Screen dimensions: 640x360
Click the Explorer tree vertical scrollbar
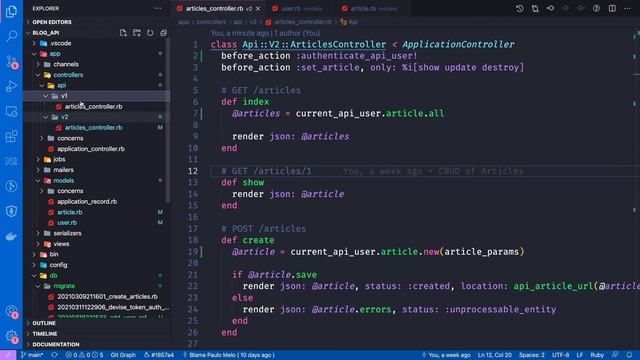pos(168,120)
